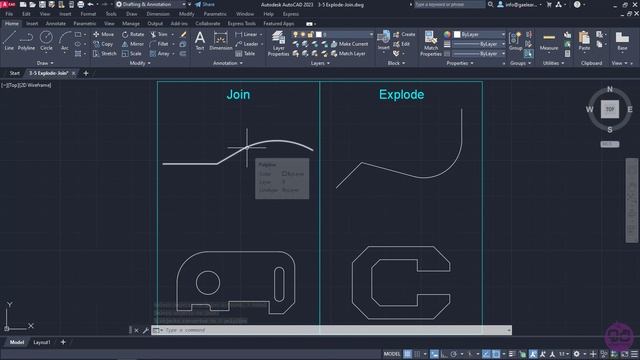Toggle snap mode in status bar
Image resolution: width=640 pixels, height=360 pixels.
(x=417, y=354)
